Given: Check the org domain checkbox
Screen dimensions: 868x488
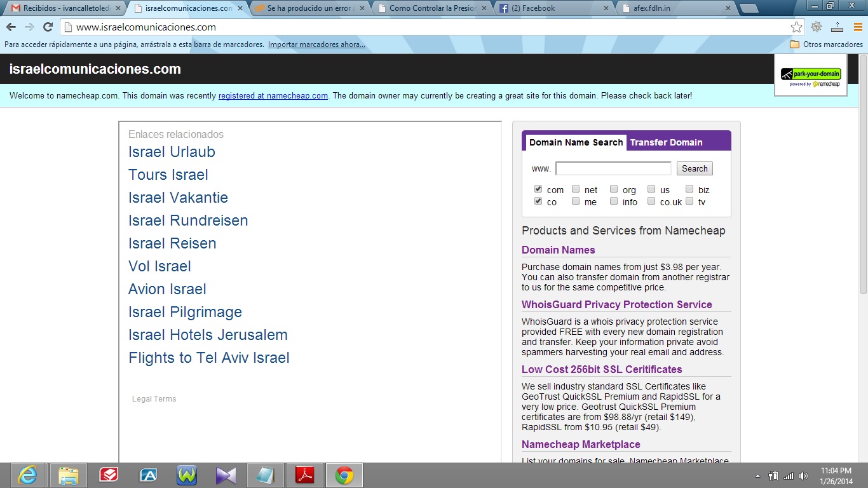Looking at the screenshot, I should coord(614,189).
